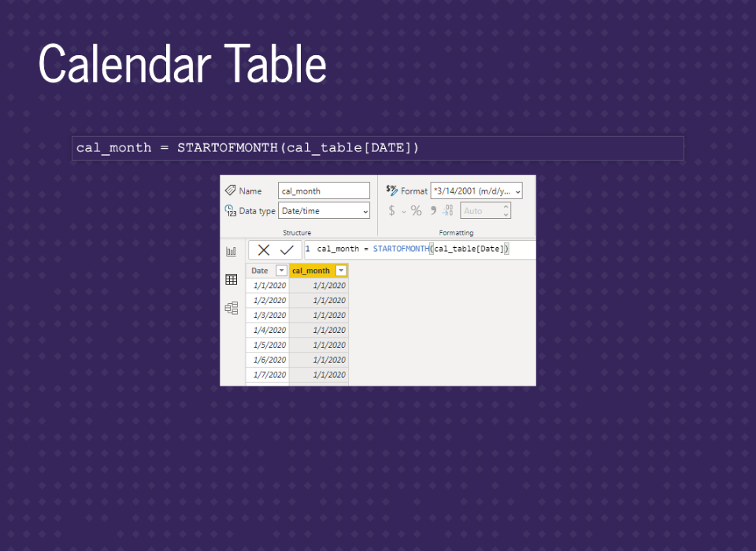Screen dimensions: 756x551
Task: Cancel the formula with the X icon
Action: point(264,250)
